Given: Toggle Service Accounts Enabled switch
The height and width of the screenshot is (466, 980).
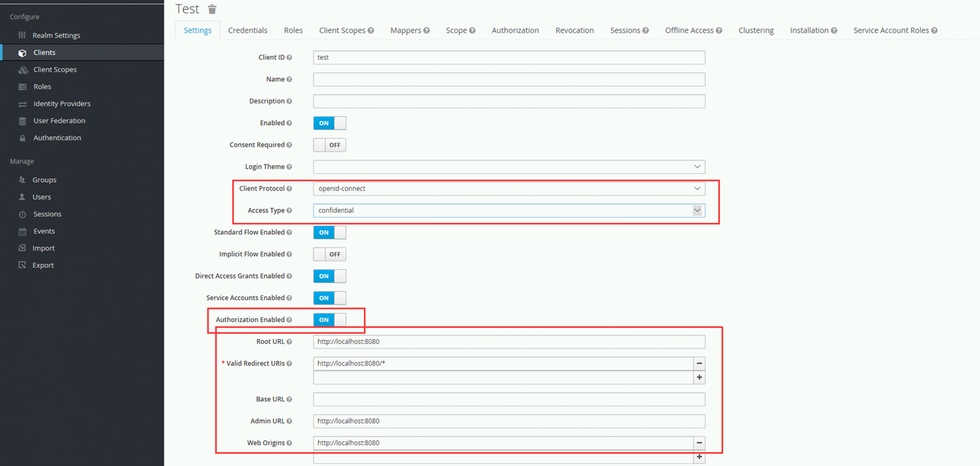Looking at the screenshot, I should pos(330,297).
